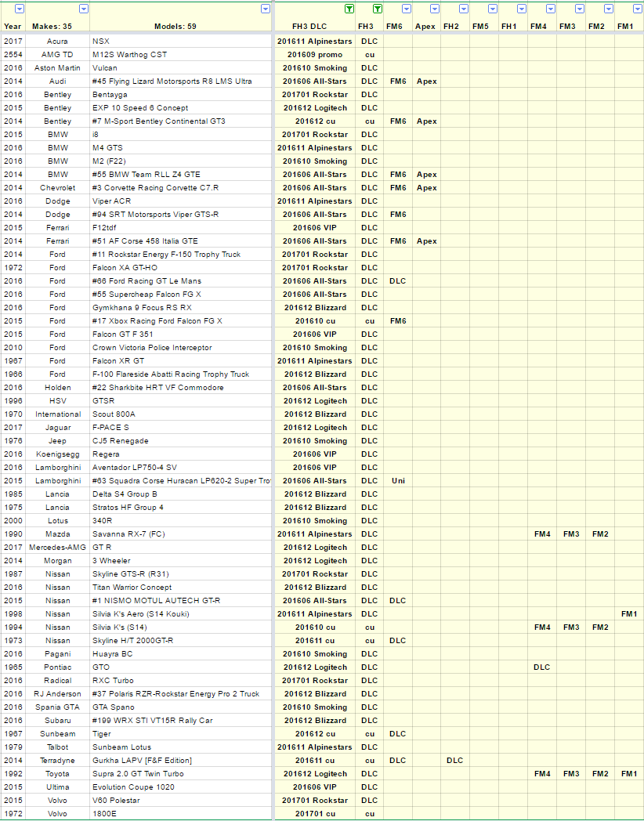This screenshot has width=644, height=821.
Task: Open the Apex column filter dropdown
Action: [x=435, y=9]
